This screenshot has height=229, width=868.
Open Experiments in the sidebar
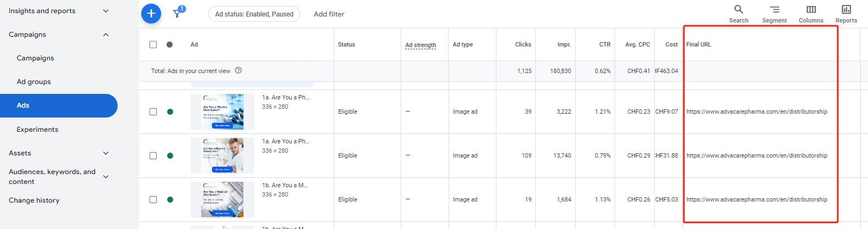pyautogui.click(x=37, y=130)
